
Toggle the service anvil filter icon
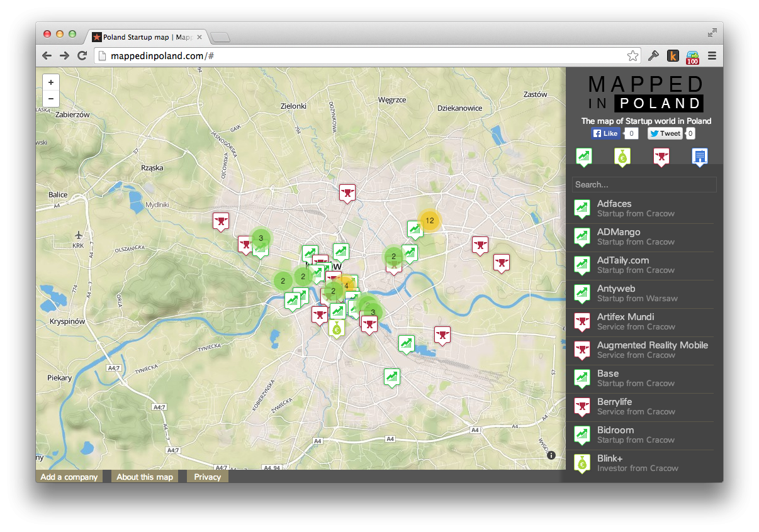point(660,157)
